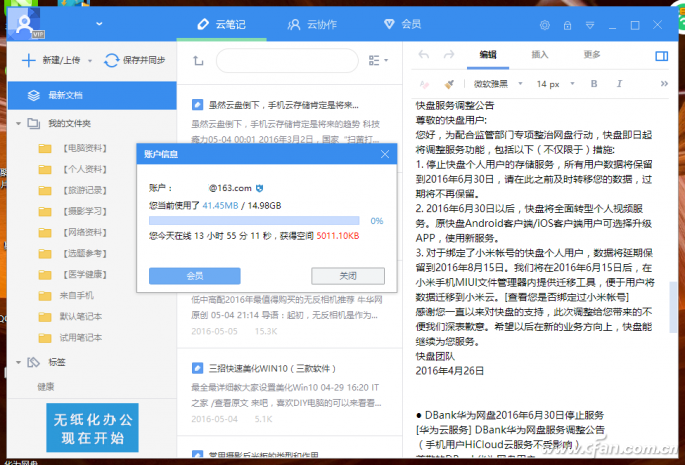The width and height of the screenshot is (685, 465).
Task: Click the editor vertical scrollbar thumb
Action: (672, 307)
